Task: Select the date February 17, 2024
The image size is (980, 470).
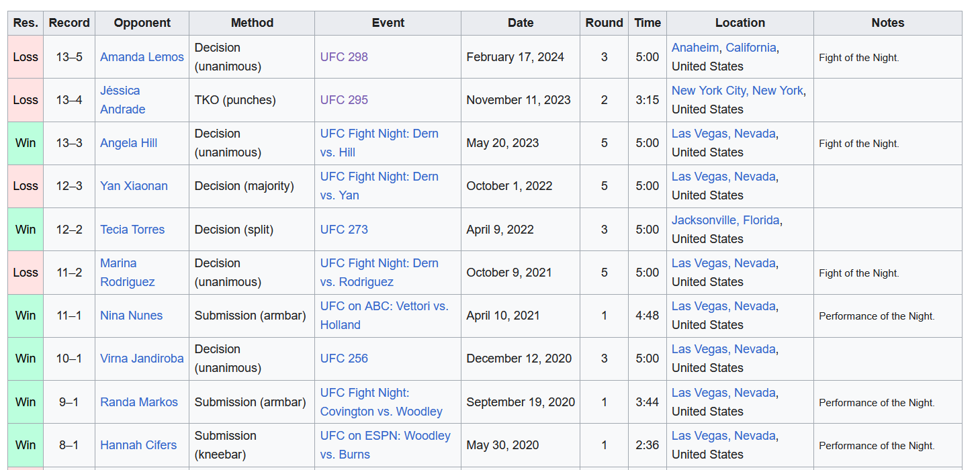Action: [x=515, y=57]
